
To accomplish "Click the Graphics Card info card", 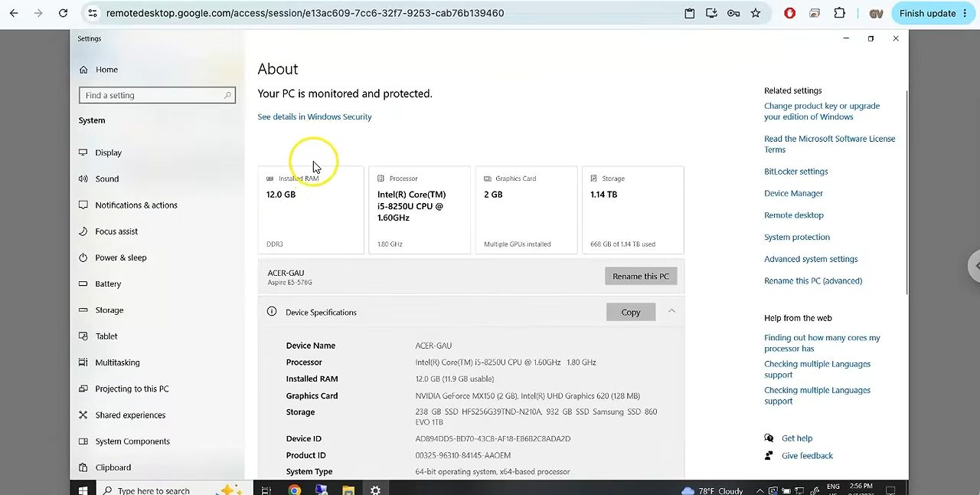I will 526,210.
